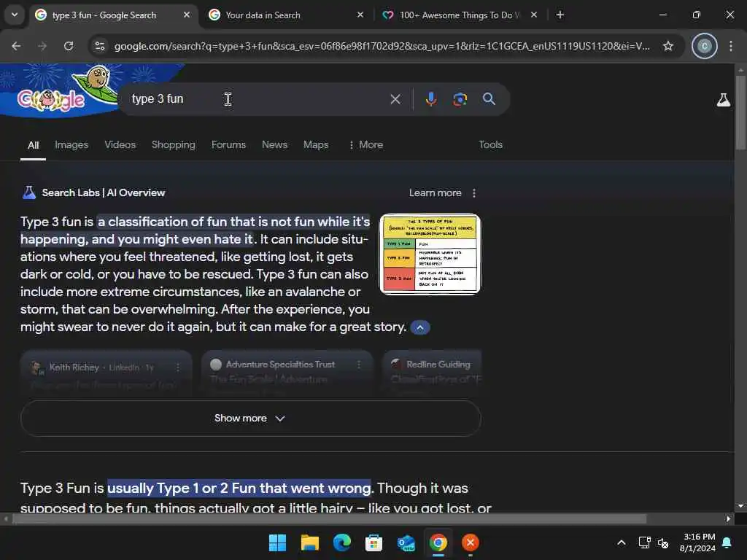Select the All results tab
Viewport: 747px width, 560px height.
[33, 145]
